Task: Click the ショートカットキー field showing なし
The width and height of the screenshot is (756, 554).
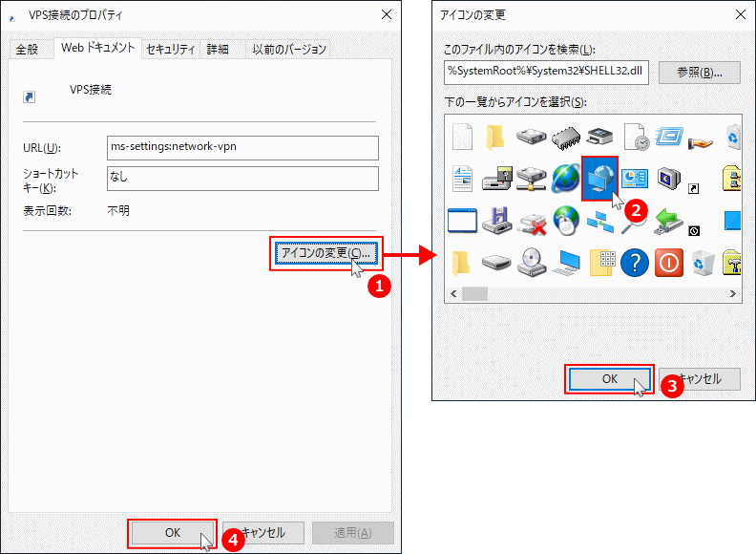Action: click(x=242, y=179)
